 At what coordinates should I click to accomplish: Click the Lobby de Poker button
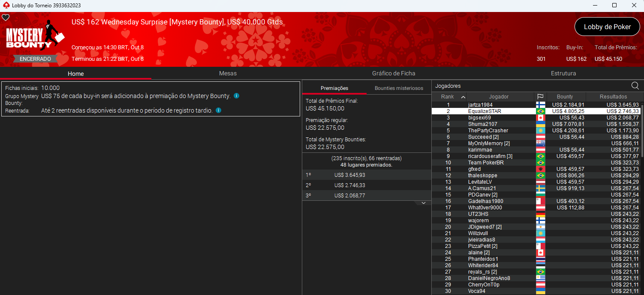pos(607,27)
